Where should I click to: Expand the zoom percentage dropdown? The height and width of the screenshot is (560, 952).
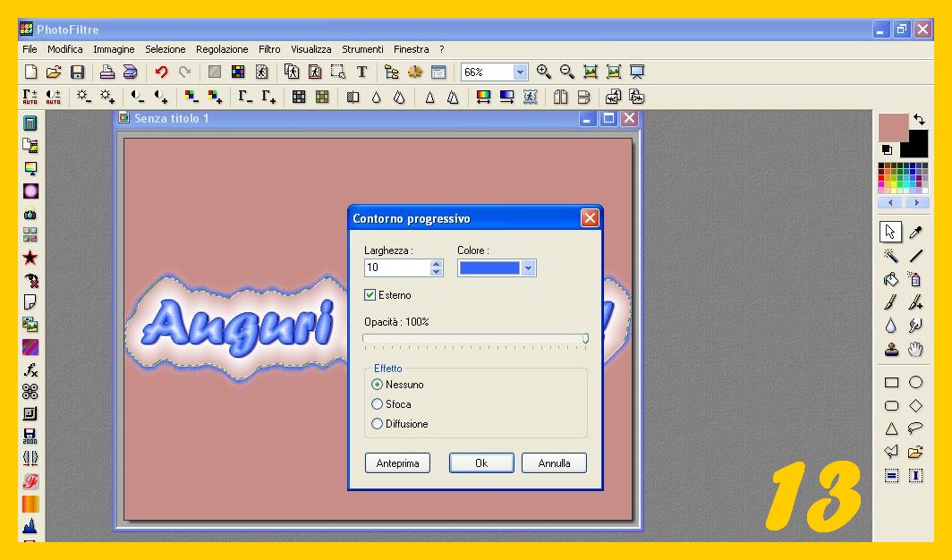click(x=521, y=72)
